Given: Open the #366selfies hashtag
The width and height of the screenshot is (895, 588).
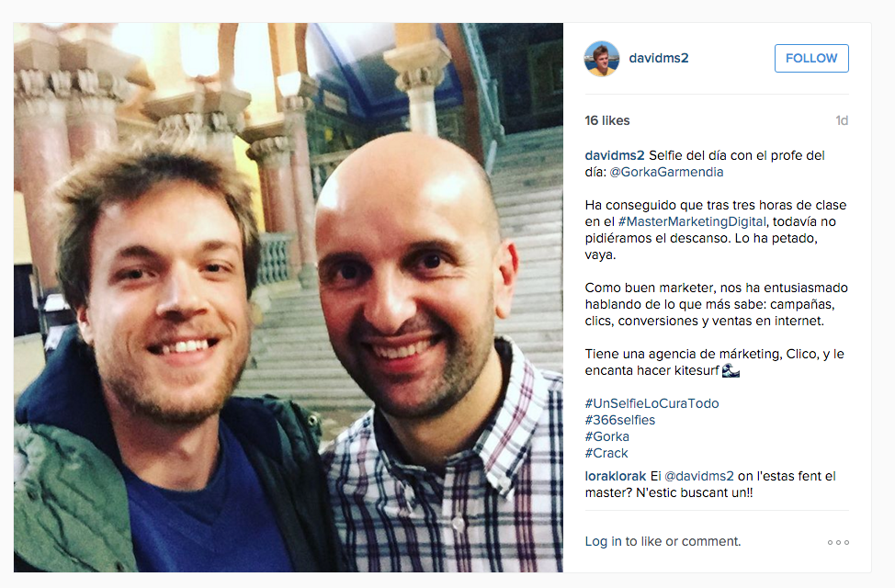Looking at the screenshot, I should (x=620, y=420).
